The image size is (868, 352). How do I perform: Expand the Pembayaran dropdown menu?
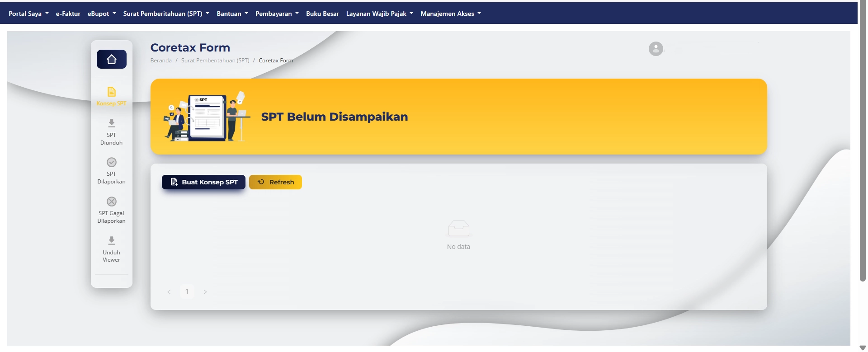click(277, 14)
